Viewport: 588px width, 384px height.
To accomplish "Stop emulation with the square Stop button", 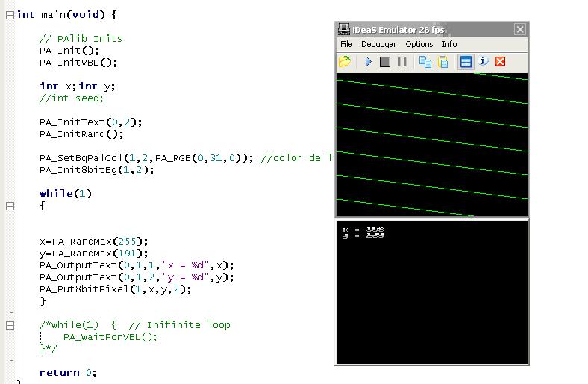I will 385,62.
